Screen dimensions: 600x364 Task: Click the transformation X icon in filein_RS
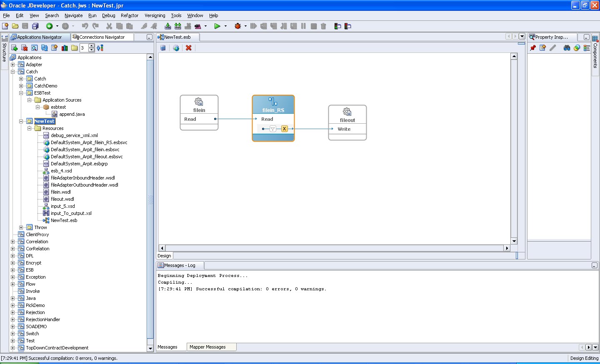coord(284,129)
